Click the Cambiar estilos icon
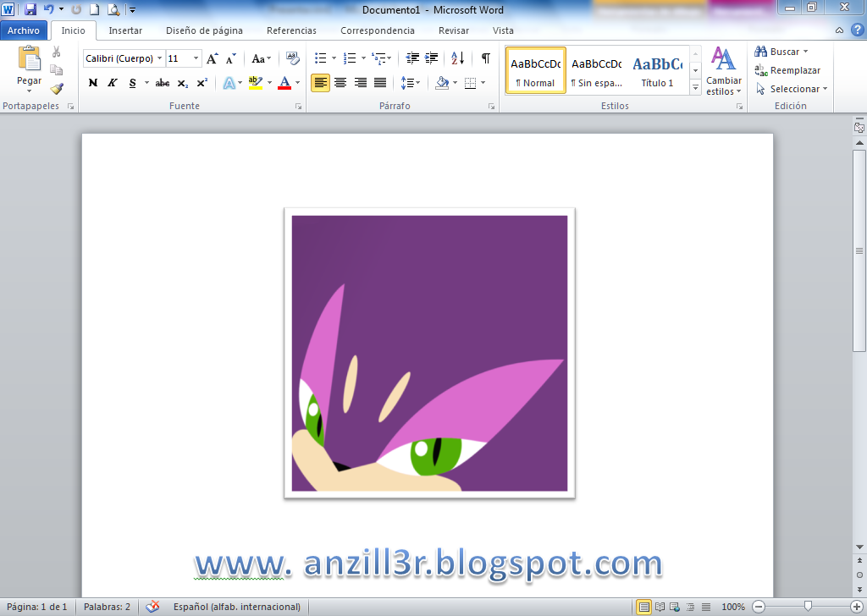This screenshot has height=616, width=867. [x=723, y=58]
